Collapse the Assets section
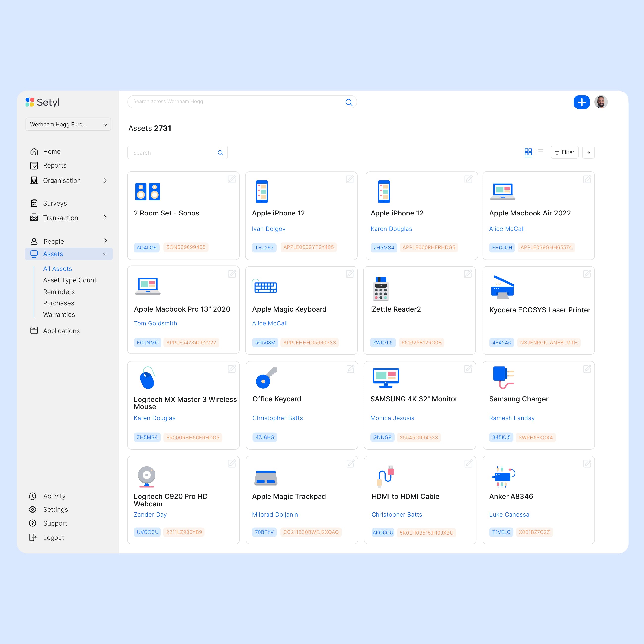 [105, 254]
